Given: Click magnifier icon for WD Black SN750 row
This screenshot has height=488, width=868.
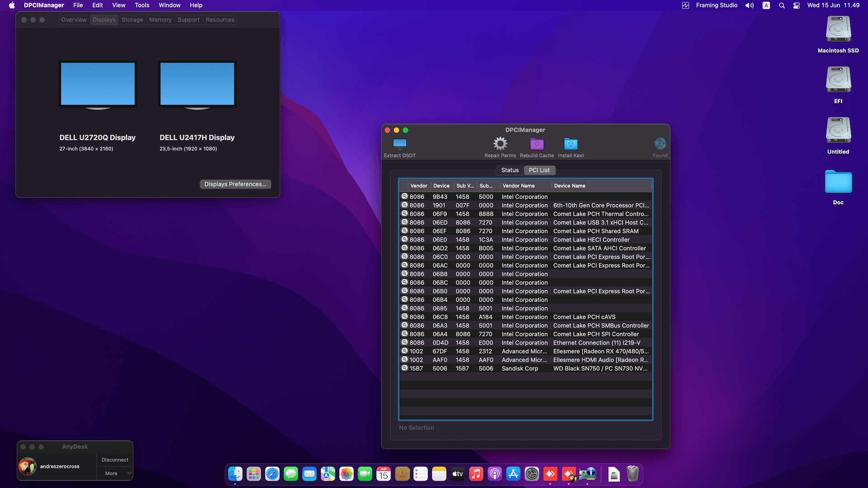Looking at the screenshot, I should click(x=405, y=368).
